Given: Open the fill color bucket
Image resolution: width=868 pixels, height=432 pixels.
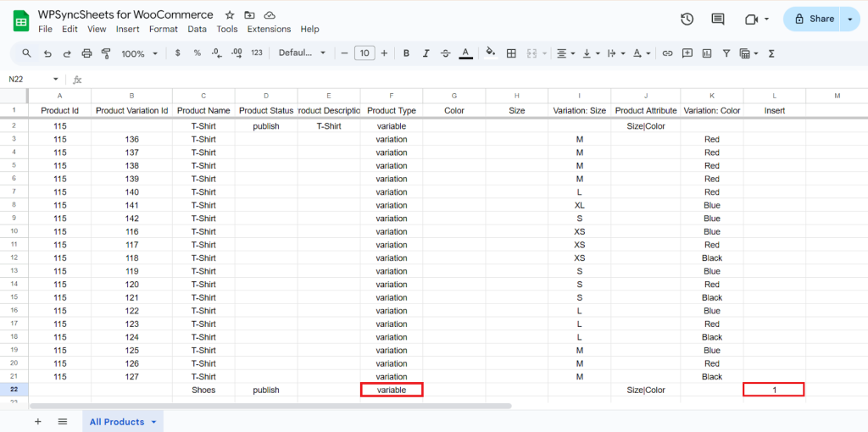Looking at the screenshot, I should (x=491, y=53).
